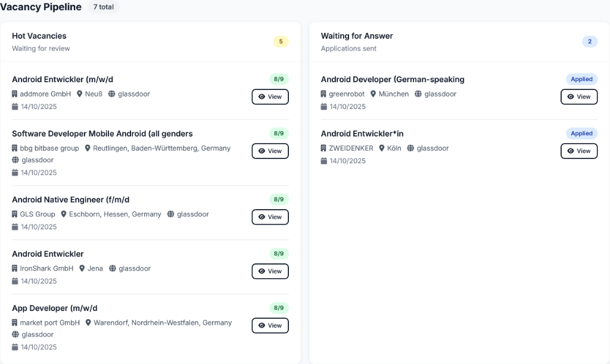The height and width of the screenshot is (364, 610).
Task: Click the glassdoor globe icon on GLS Group card
Action: 172,214
